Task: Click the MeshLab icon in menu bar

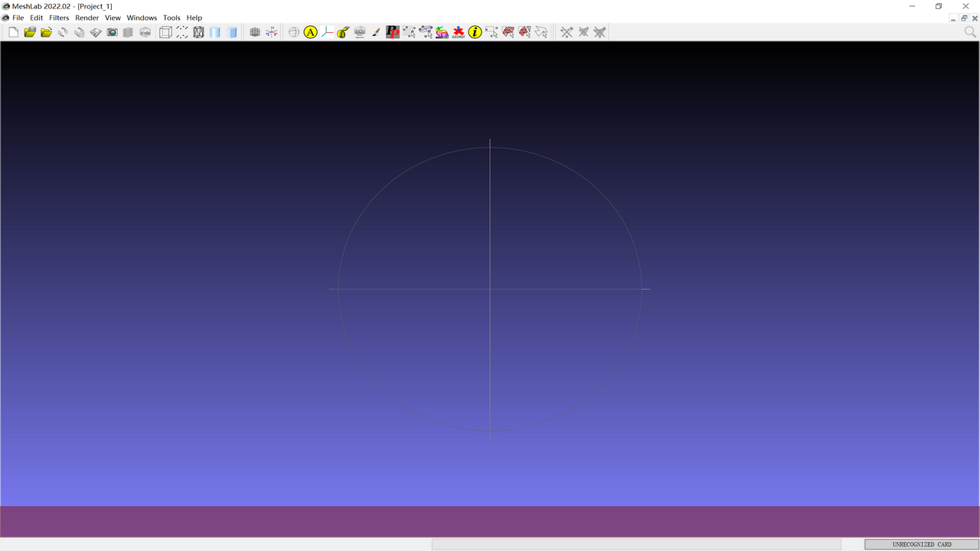Action: [x=5, y=18]
